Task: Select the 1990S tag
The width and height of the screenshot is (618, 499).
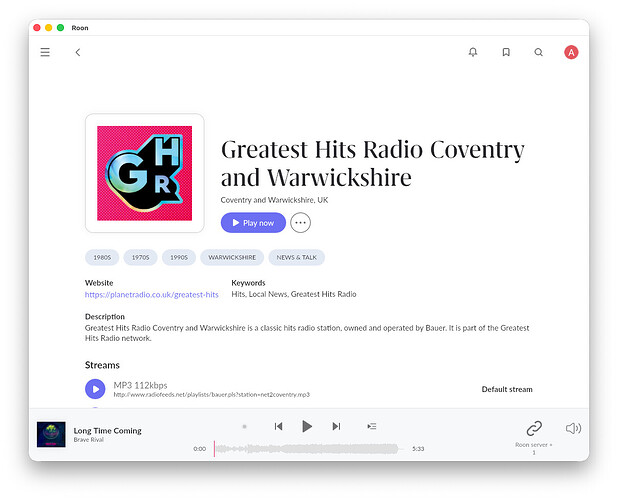Action: tap(179, 257)
